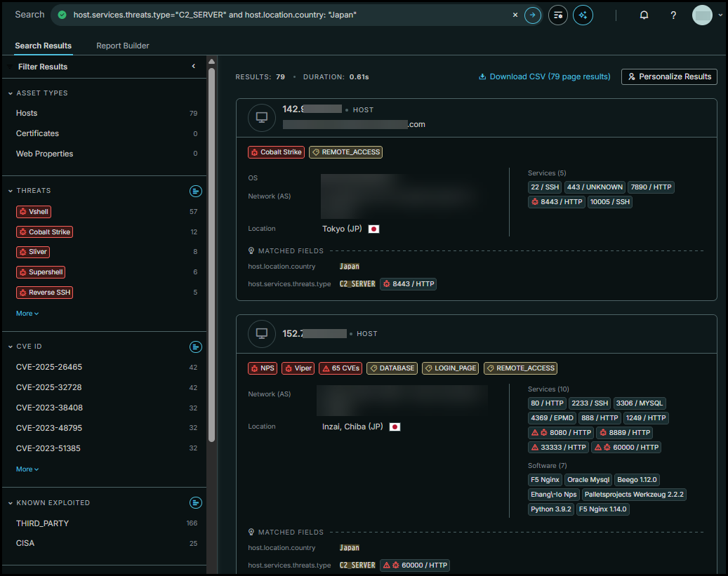Download CSV of page results
Screen dimensions: 728x576
pyautogui.click(x=544, y=76)
